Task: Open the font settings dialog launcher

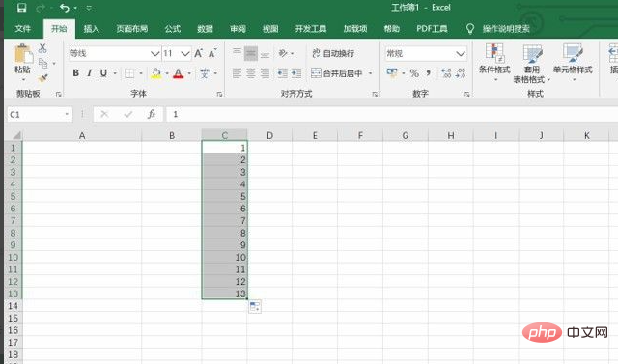Action: 219,95
